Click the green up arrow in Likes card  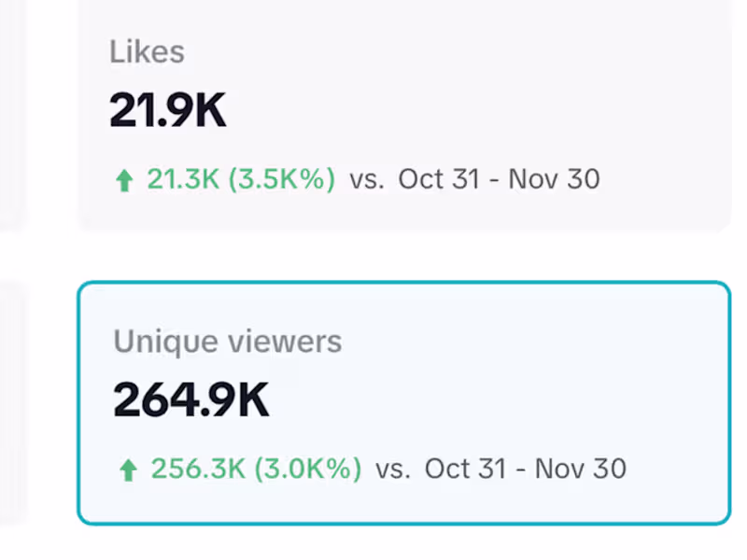click(124, 181)
